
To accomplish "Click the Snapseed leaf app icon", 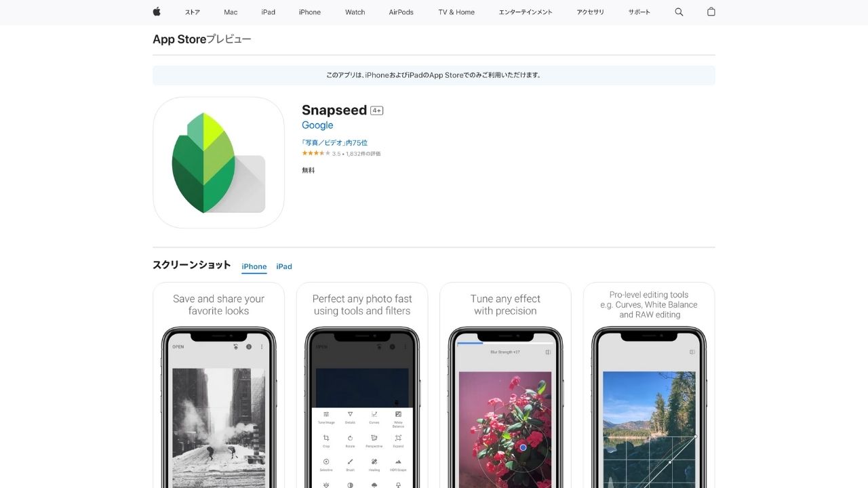I will (218, 163).
